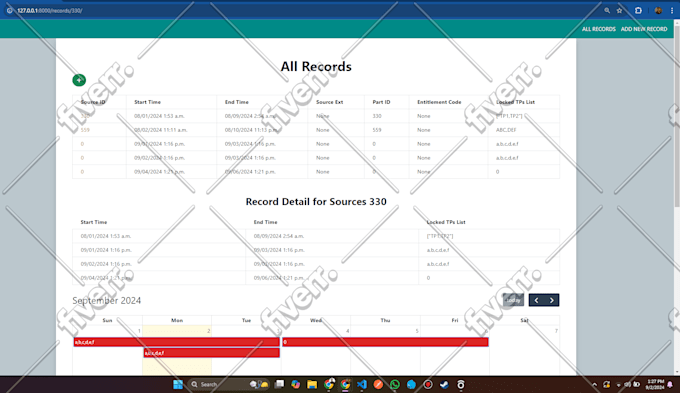Click browser zoom magnifier icon in address bar
This screenshot has width=680, height=393.
point(607,10)
